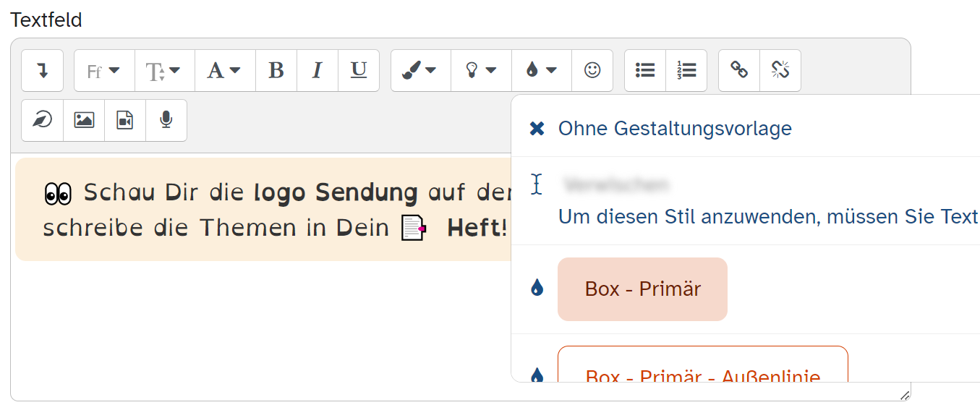Open the paintbrush styles dropdown
The height and width of the screenshot is (405, 980).
pyautogui.click(x=420, y=71)
